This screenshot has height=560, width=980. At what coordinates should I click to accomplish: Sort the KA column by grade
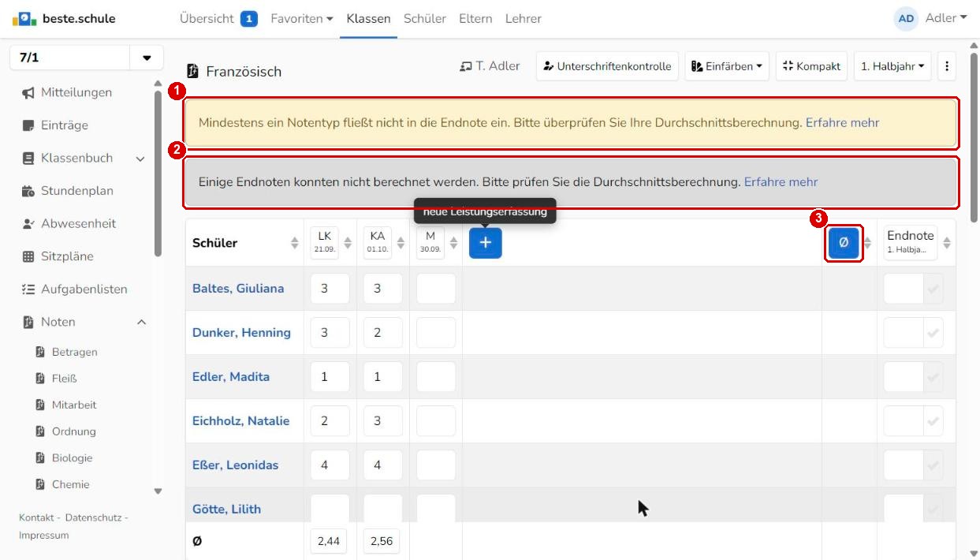click(401, 243)
